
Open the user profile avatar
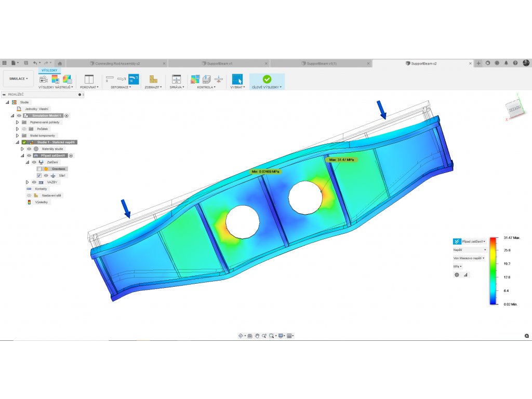tap(526, 63)
